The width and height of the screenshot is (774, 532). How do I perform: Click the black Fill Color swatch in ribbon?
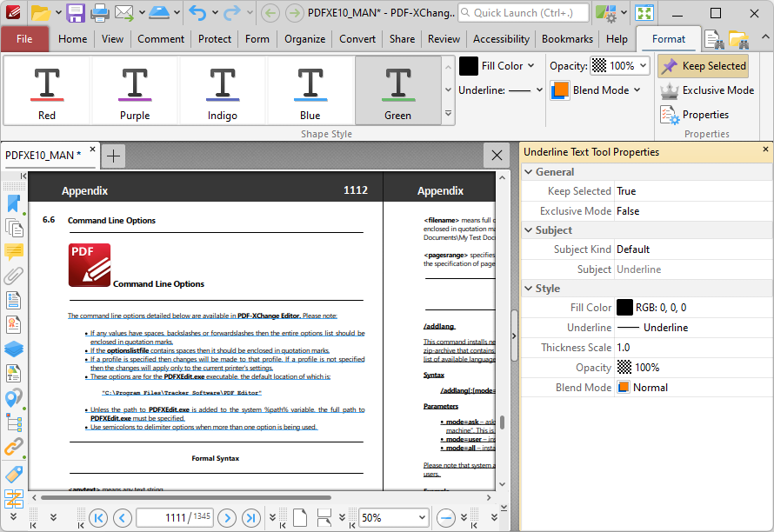pos(469,66)
